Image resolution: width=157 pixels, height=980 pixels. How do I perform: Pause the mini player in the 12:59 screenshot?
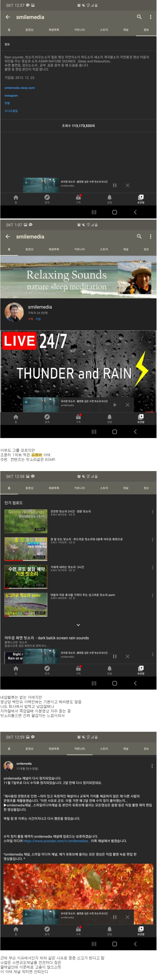[x=115, y=917]
